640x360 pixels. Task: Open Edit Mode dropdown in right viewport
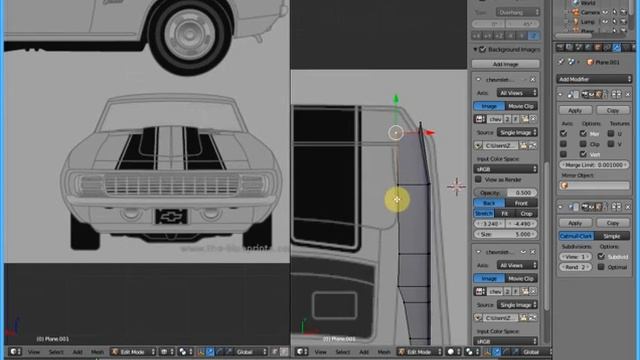pos(420,351)
